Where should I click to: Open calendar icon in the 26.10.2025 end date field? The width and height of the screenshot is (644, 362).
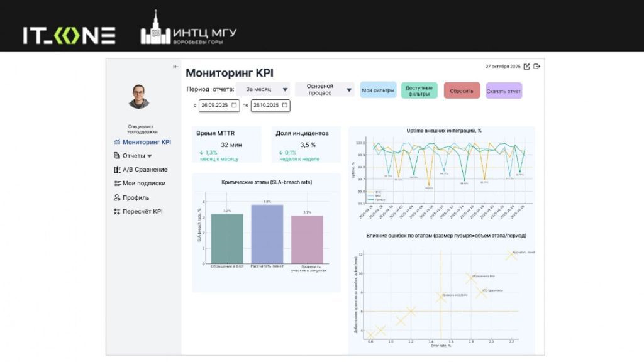tap(285, 106)
